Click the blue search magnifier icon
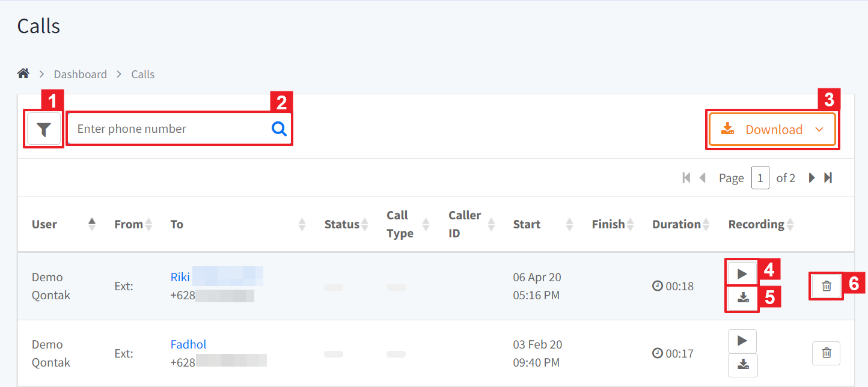Image resolution: width=868 pixels, height=387 pixels. point(279,129)
